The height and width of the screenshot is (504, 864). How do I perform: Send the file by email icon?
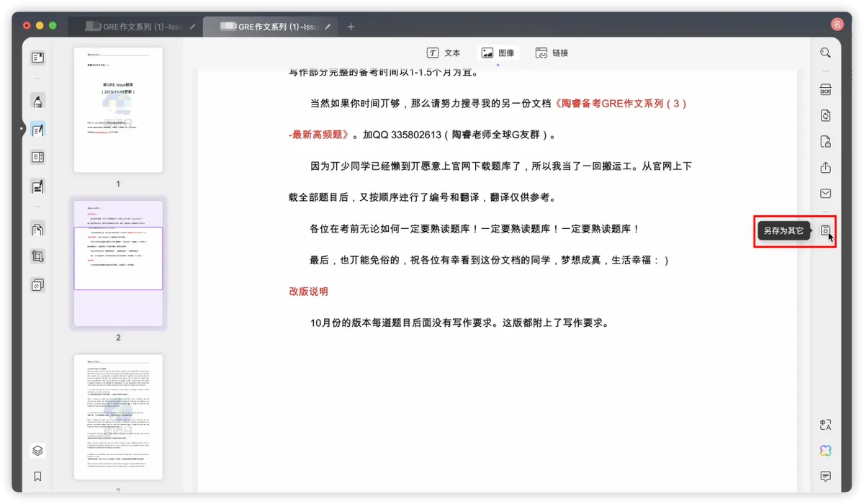click(x=825, y=194)
